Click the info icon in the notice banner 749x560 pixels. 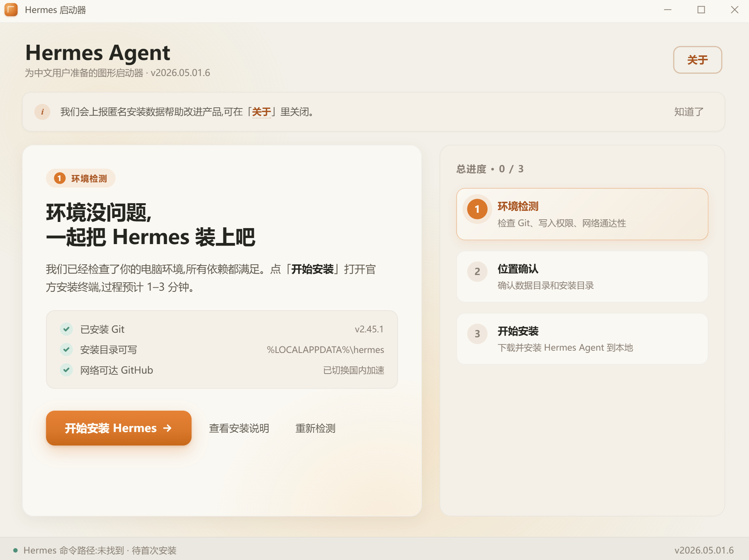coord(42,112)
